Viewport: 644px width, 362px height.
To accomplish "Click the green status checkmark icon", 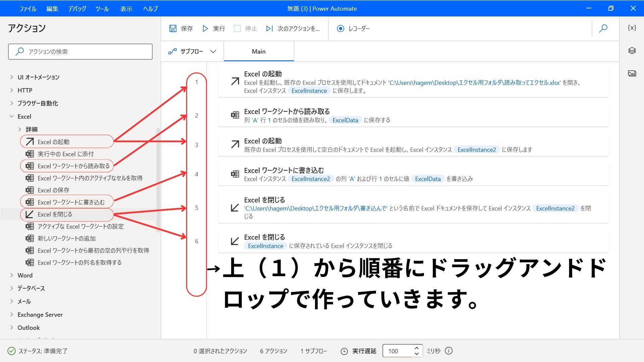I will (x=11, y=351).
